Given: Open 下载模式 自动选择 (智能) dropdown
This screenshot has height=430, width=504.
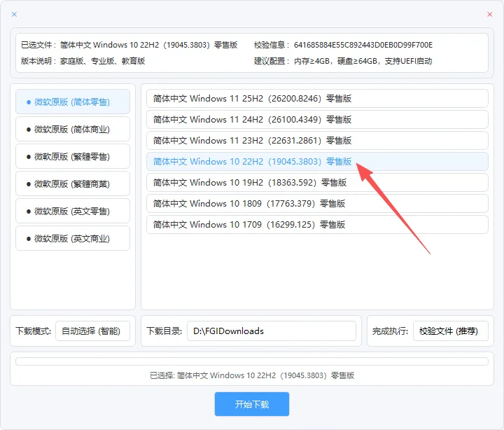Looking at the screenshot, I should click(92, 331).
